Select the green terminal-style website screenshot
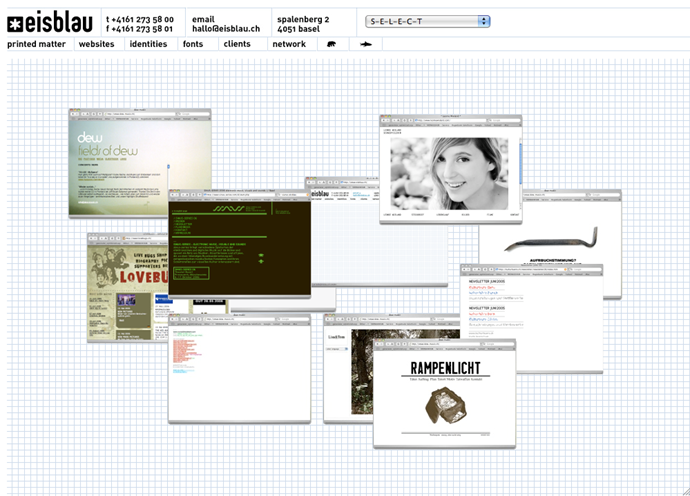The height and width of the screenshot is (496, 690). [x=238, y=245]
